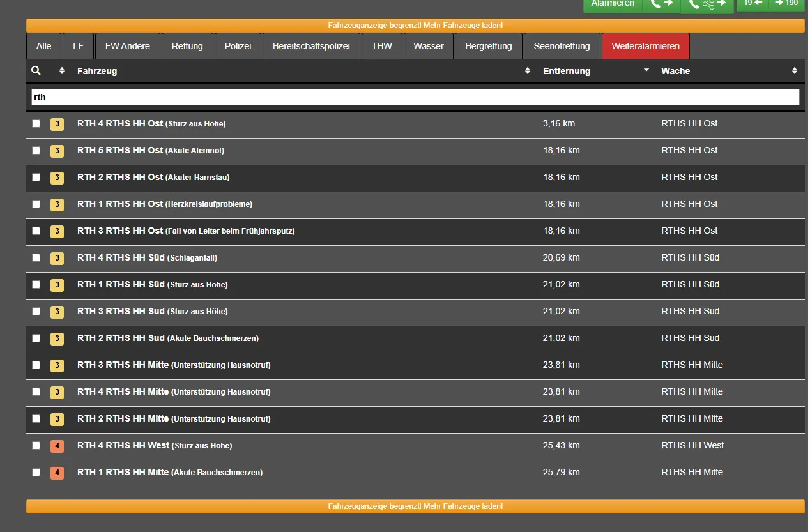Open the THW vehicle tab
Viewport: 810px width, 532px height.
tap(382, 46)
